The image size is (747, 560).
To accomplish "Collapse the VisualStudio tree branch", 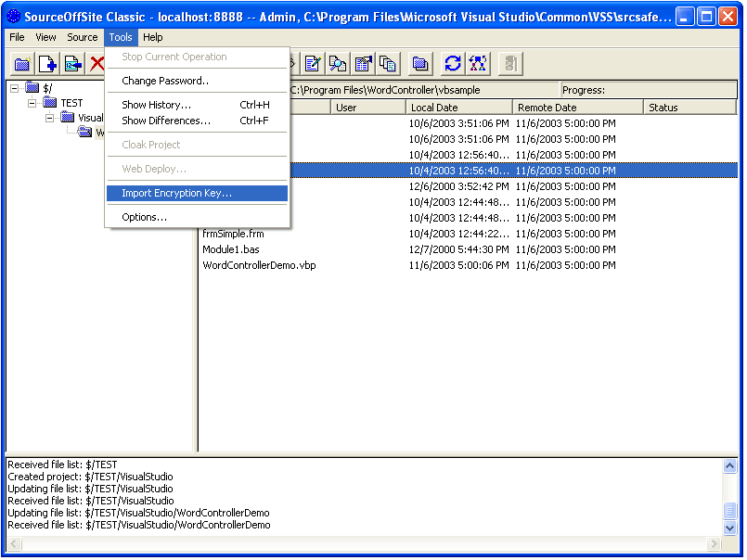I will pos(48,117).
